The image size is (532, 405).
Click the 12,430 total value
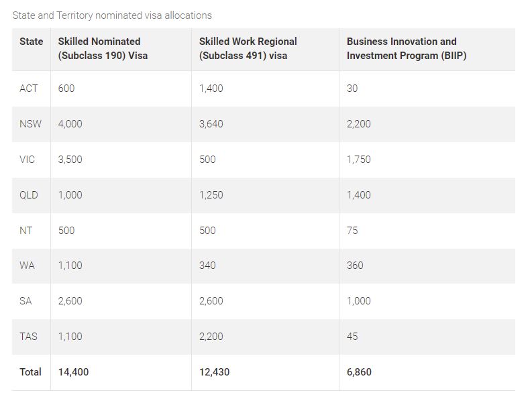(x=214, y=372)
